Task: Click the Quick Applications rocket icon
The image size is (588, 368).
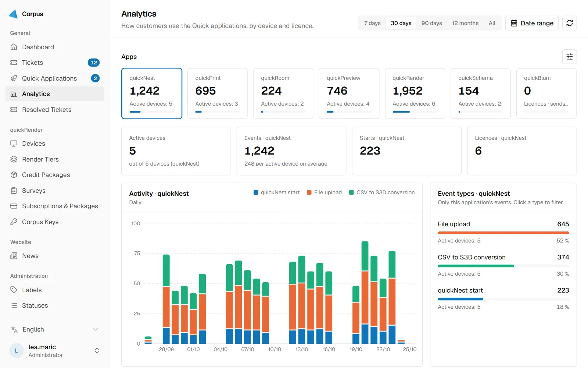Action: (14, 78)
